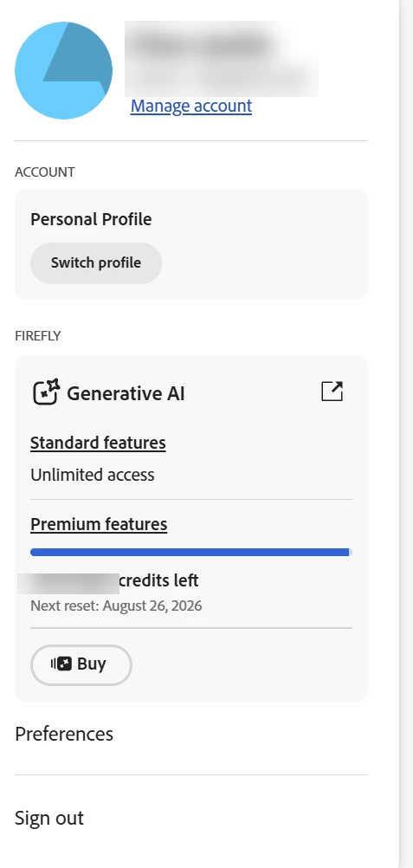Click the credits icon inside Buy button
The image size is (413, 868).
tap(61, 664)
